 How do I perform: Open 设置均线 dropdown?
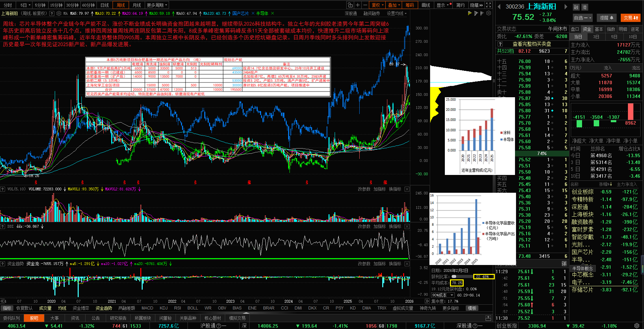[397, 13]
